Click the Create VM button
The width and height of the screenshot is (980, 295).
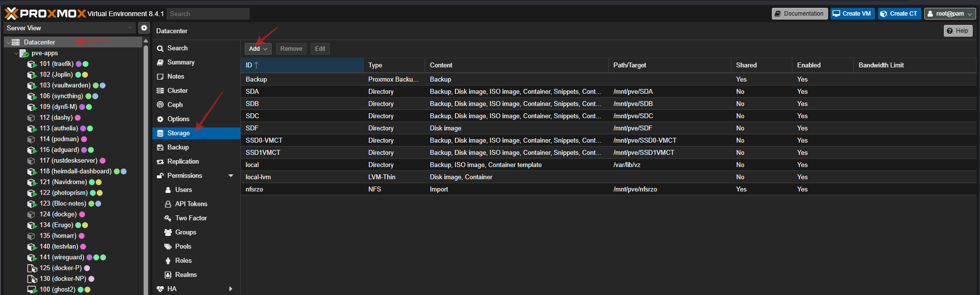pos(852,14)
